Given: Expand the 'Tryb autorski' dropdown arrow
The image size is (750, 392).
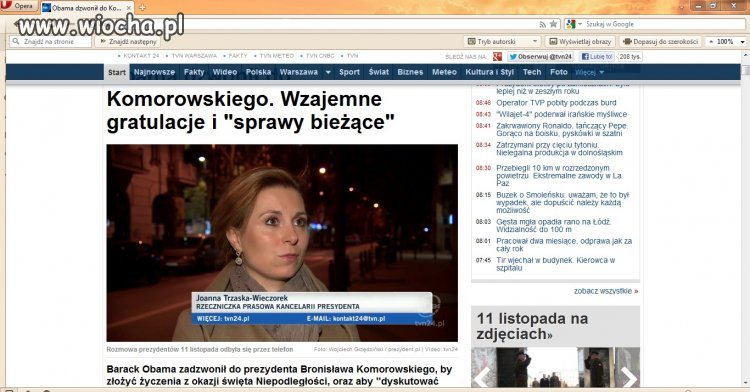Looking at the screenshot, I should (535, 42).
